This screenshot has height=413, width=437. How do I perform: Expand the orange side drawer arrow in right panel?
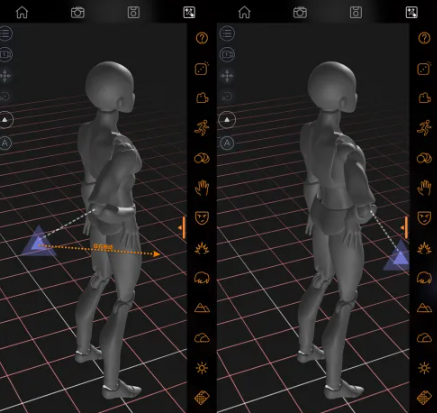click(404, 228)
